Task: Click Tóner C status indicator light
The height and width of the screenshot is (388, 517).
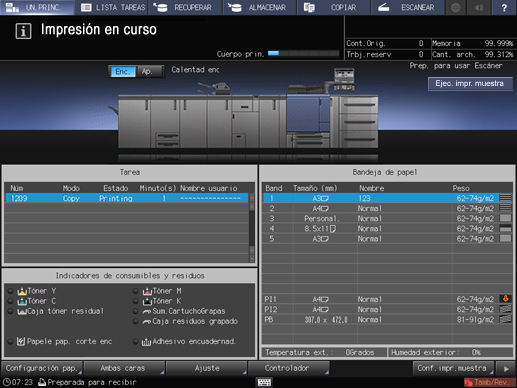Action: (11, 301)
